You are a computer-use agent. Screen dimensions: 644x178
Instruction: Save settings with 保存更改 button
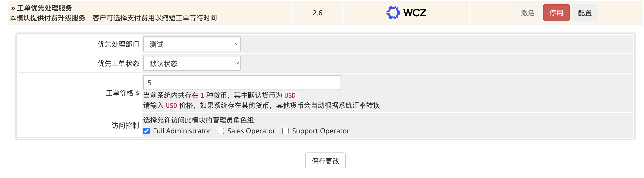(325, 161)
